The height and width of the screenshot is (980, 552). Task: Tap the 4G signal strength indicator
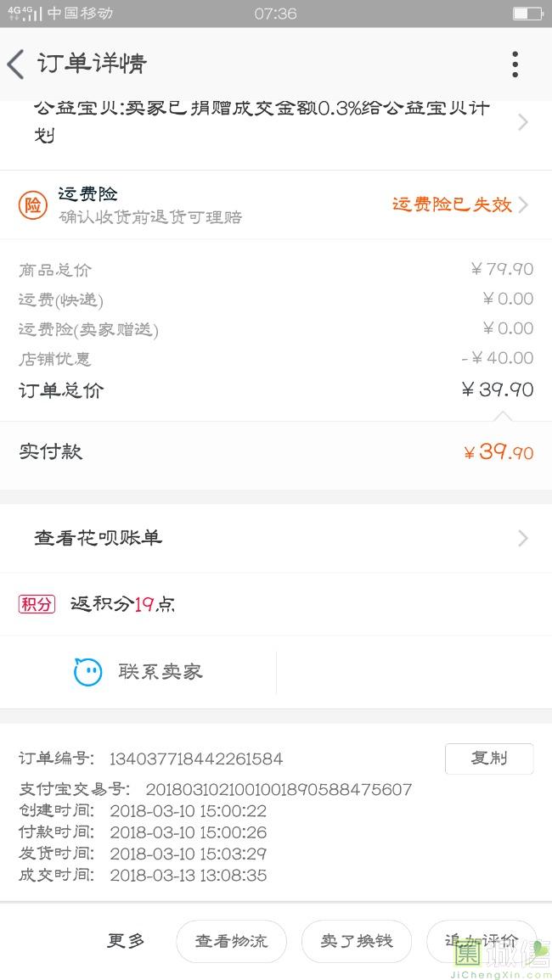click(24, 14)
